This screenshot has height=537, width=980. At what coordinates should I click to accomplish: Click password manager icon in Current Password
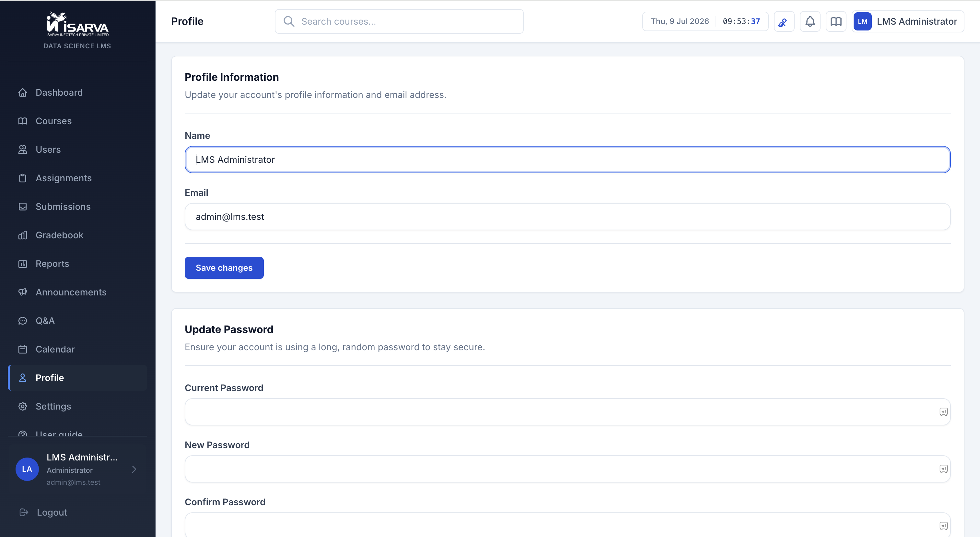click(x=943, y=412)
